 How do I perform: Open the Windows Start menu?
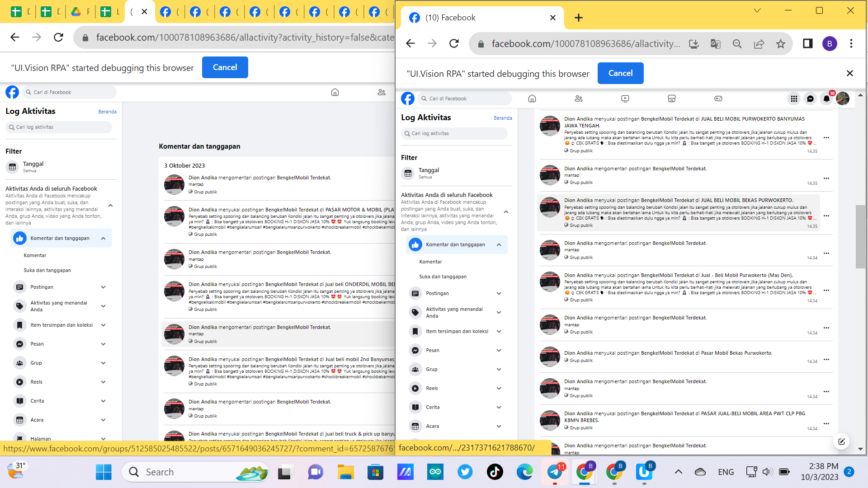[104, 472]
